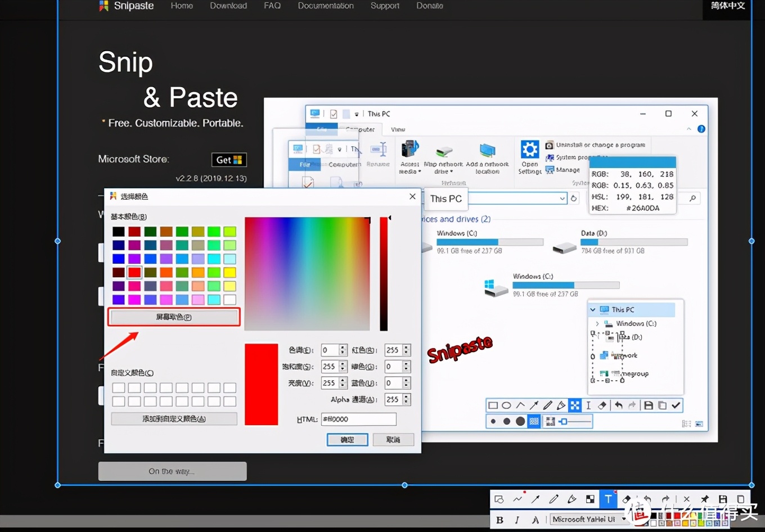Screen dimensions: 765x532
Task: Click the text style A icon beside italic
Action: [x=535, y=520]
